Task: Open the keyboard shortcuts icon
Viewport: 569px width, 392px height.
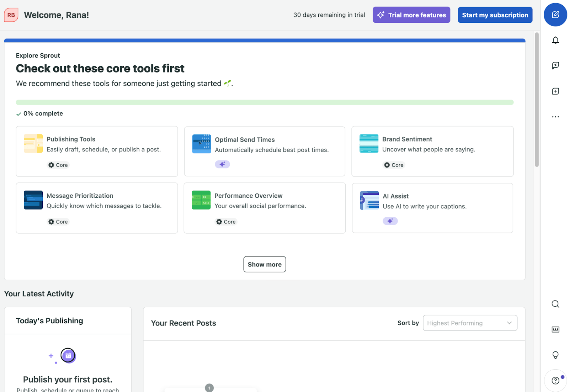Action: pyautogui.click(x=555, y=329)
